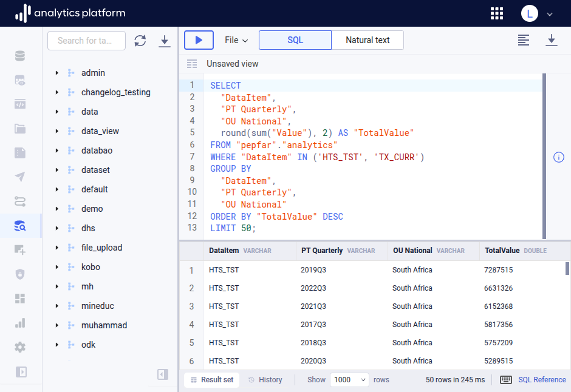The width and height of the screenshot is (571, 392).
Task: Expand the changelog_testing schema
Action: click(57, 92)
